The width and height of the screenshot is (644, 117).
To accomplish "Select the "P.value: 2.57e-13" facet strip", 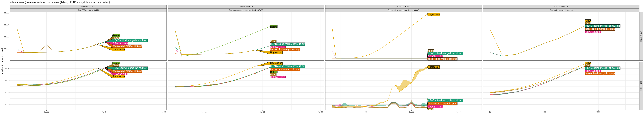I will (88, 7).
